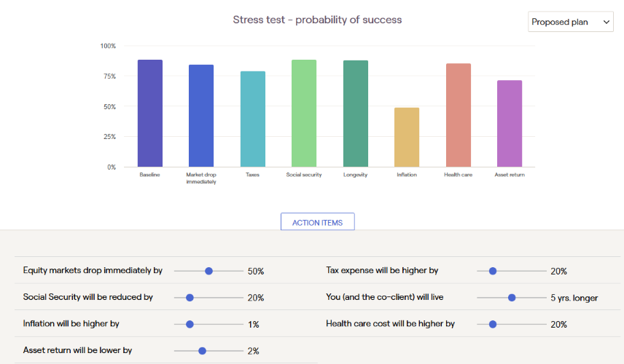The width and height of the screenshot is (624, 364).
Task: Select the dark green Longevity bar
Action: coord(356,114)
